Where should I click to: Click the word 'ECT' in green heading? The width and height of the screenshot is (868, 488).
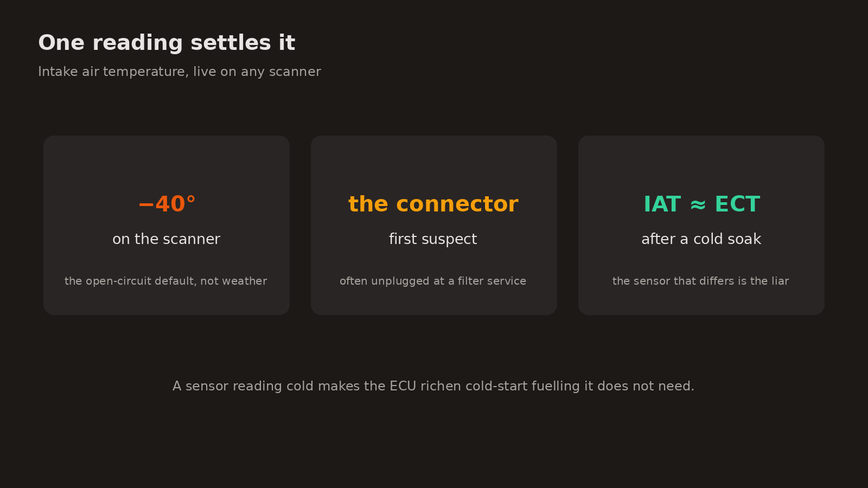pyautogui.click(x=738, y=204)
